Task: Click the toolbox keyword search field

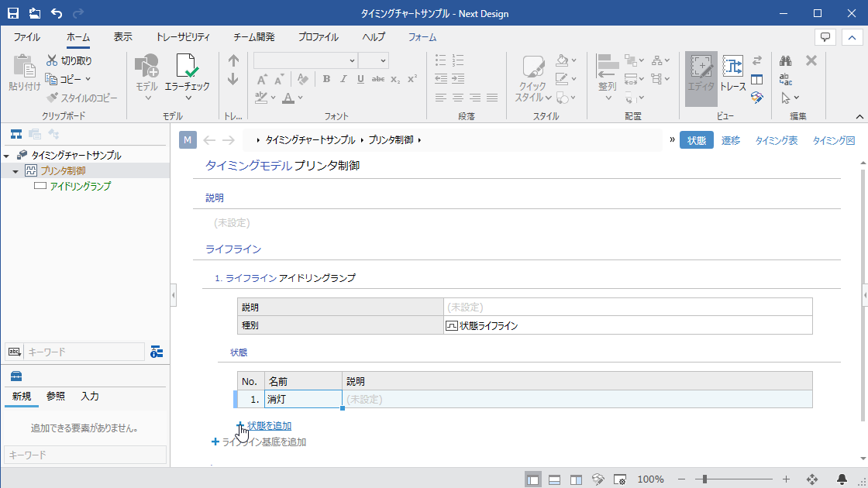Action: point(85,455)
